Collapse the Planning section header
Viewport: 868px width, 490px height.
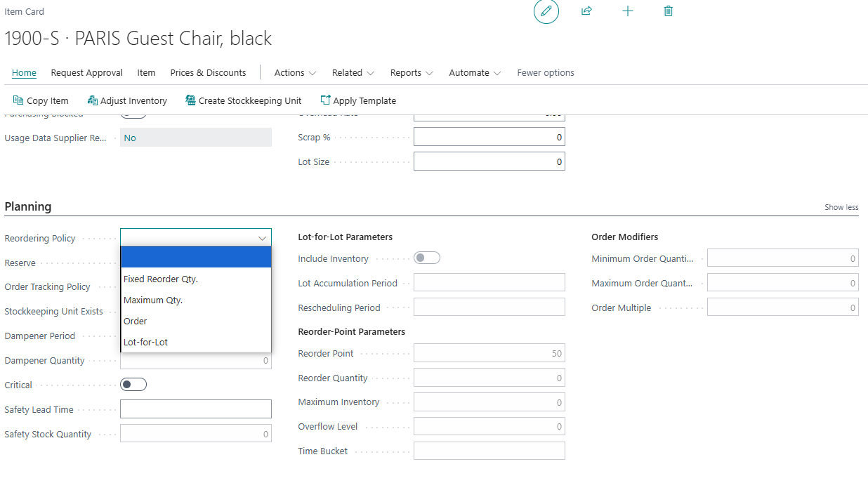28,206
